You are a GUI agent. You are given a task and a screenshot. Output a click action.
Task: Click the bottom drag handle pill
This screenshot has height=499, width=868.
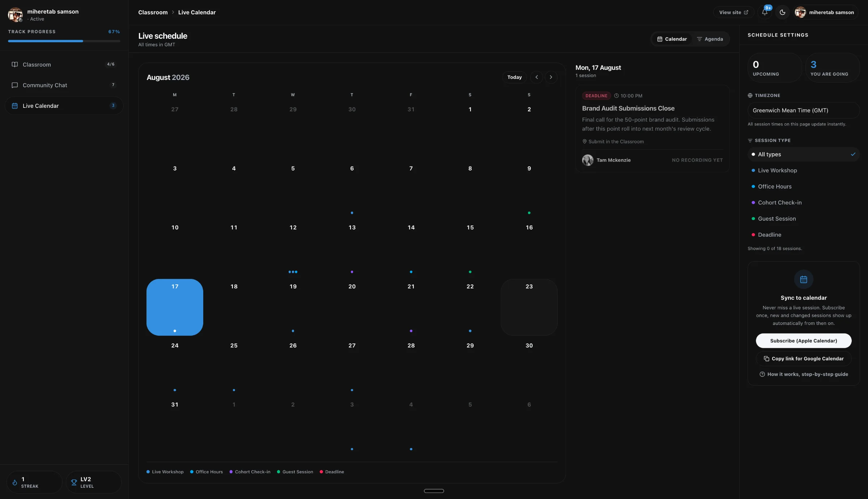click(x=434, y=491)
